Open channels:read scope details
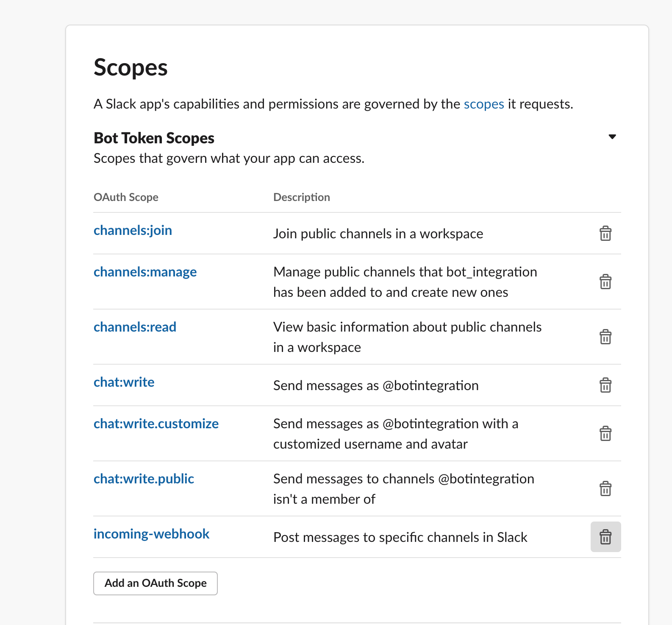This screenshot has width=672, height=625. point(135,327)
